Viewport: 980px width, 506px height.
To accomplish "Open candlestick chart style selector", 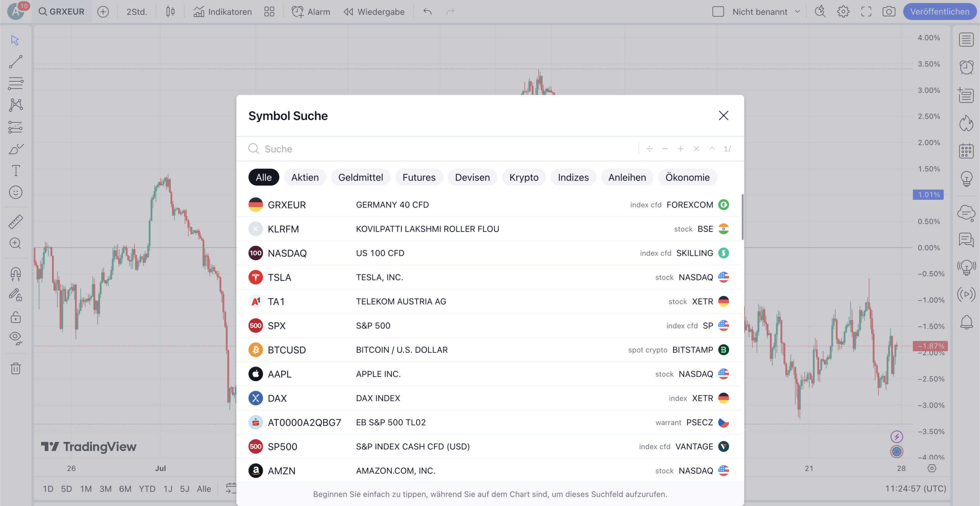I will point(170,11).
